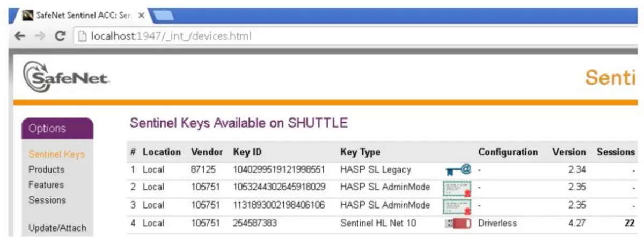Open Sessions page from sidebar

tap(47, 200)
